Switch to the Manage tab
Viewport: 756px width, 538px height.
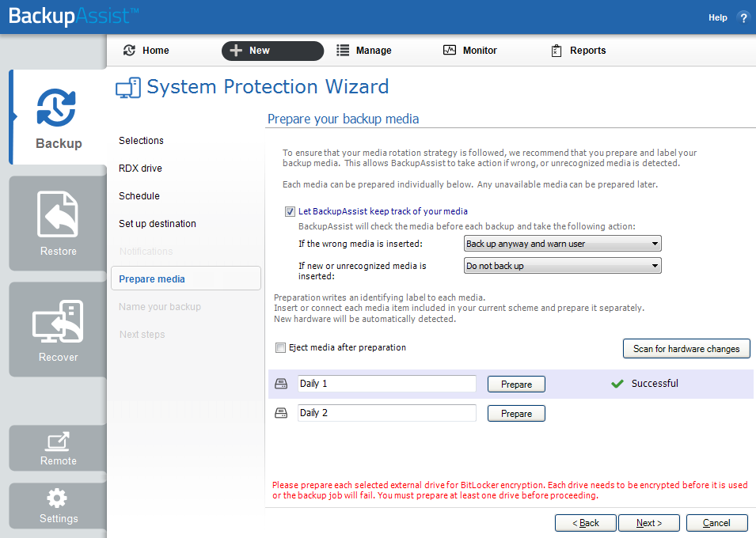[364, 51]
